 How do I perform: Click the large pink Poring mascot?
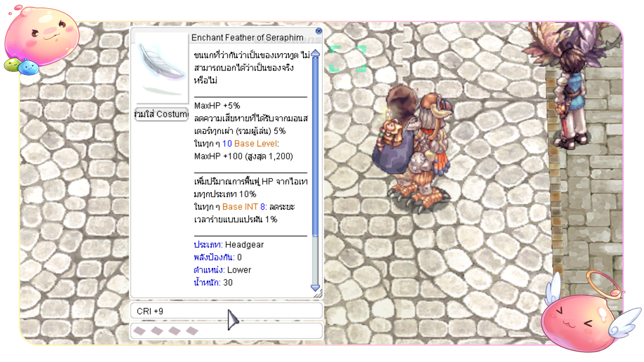point(42,35)
